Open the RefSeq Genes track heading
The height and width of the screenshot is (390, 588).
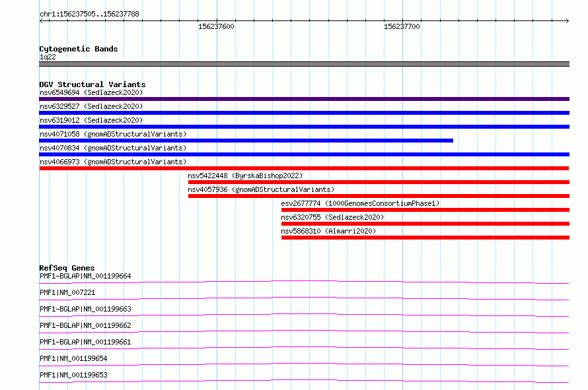pyautogui.click(x=67, y=268)
